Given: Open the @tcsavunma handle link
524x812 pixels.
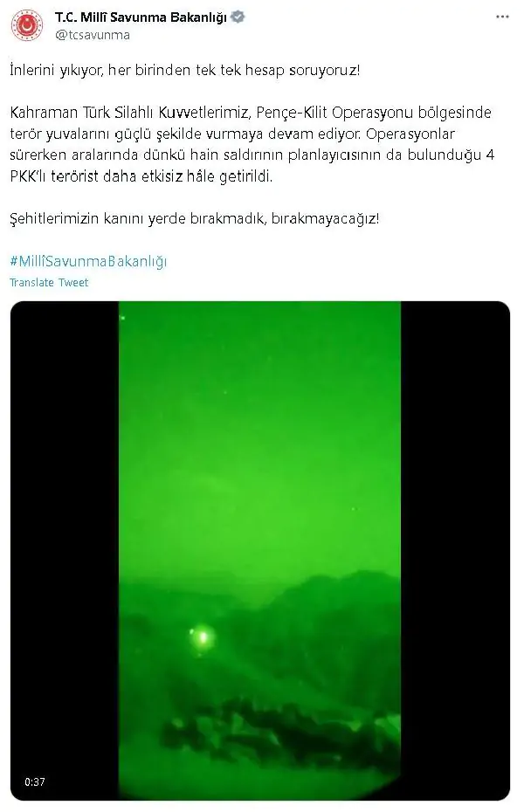Looking at the screenshot, I should (93, 35).
